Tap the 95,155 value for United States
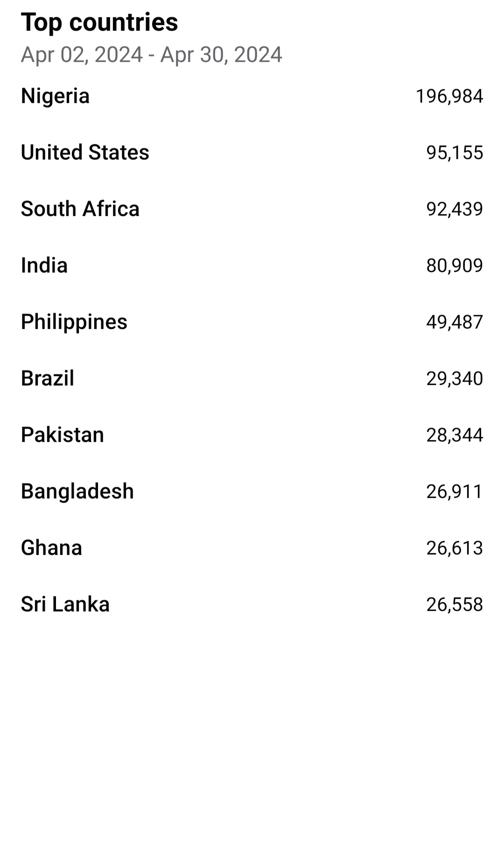Image resolution: width=504 pixels, height=844 pixels. pos(455,153)
